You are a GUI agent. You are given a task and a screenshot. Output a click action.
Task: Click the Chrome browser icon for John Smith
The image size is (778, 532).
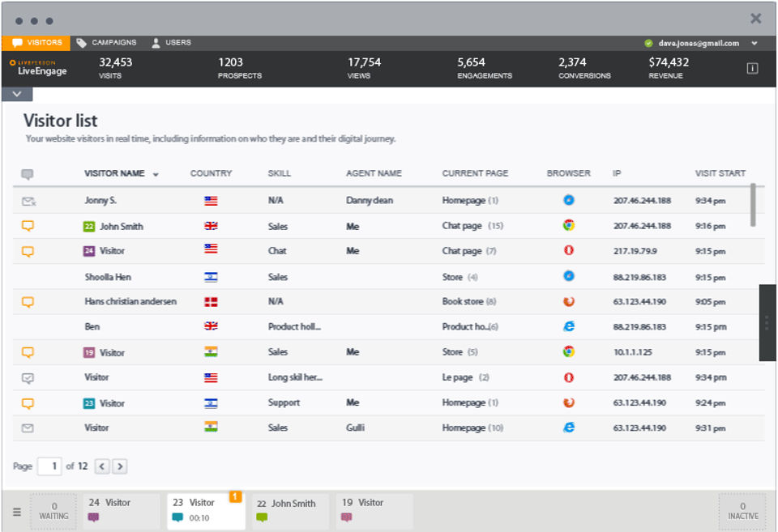[569, 226]
